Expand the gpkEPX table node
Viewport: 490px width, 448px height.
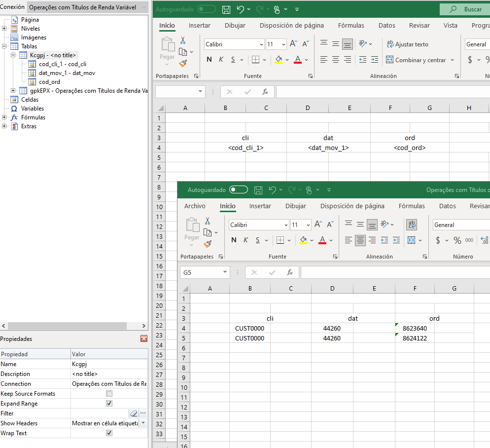point(13,91)
